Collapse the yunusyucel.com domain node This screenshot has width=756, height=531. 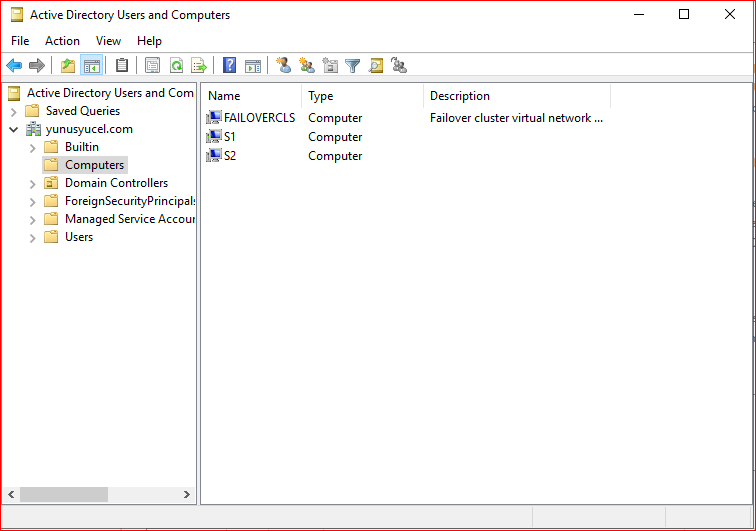(14, 129)
